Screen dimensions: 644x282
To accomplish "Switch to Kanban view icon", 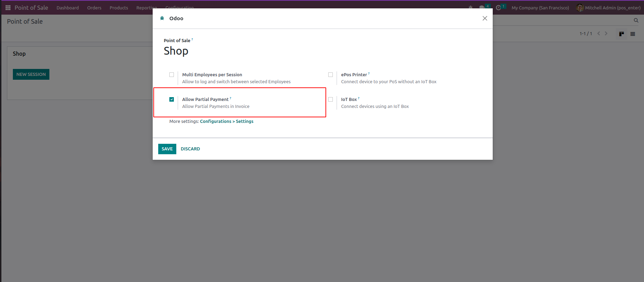I will pos(621,34).
